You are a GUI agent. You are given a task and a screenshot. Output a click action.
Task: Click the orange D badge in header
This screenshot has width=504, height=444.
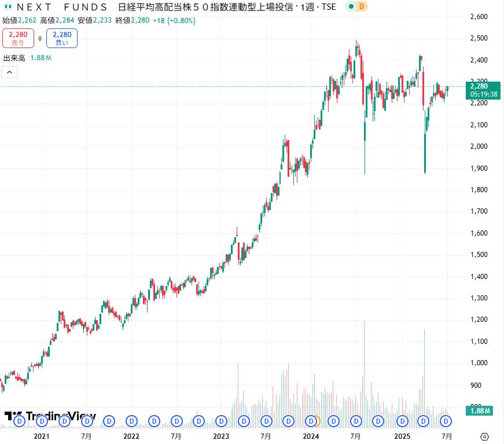pos(361,7)
